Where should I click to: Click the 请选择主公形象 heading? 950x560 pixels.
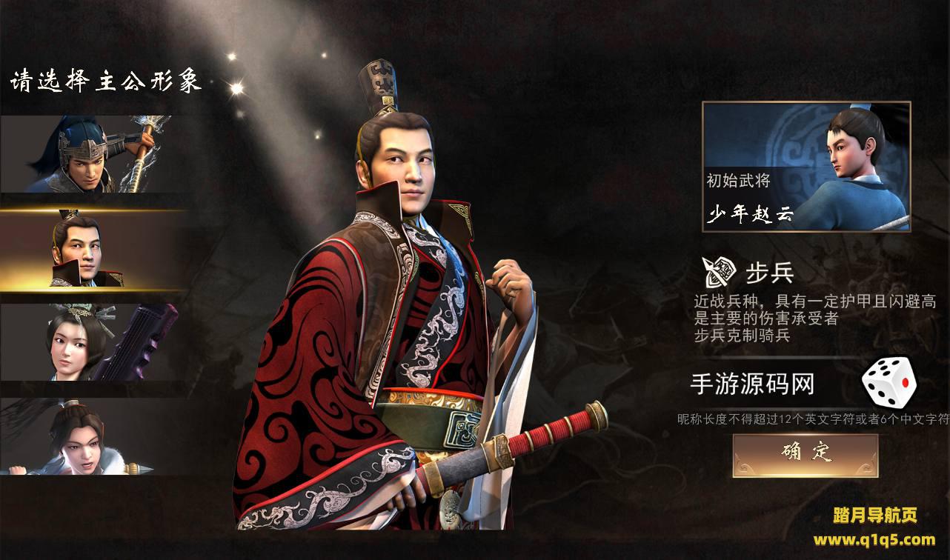pyautogui.click(x=106, y=81)
